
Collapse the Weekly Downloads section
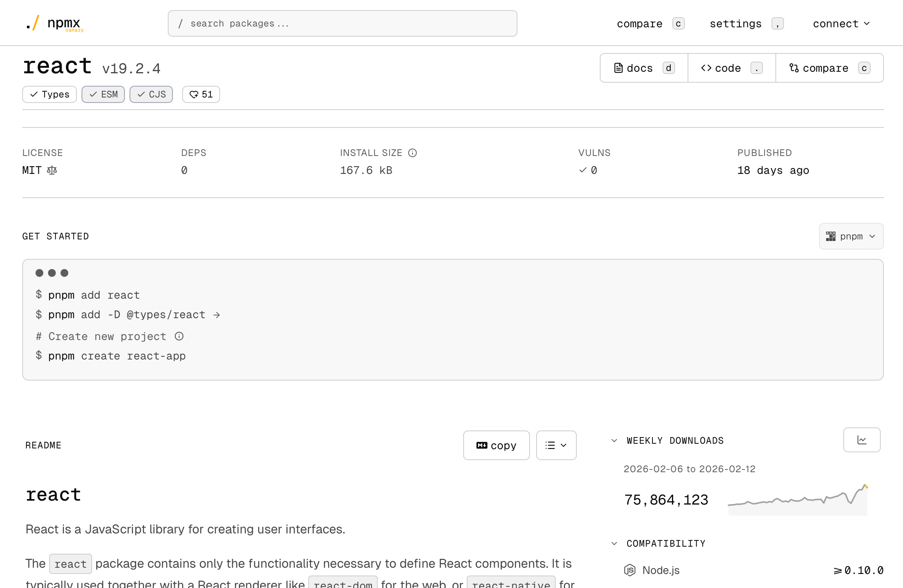pyautogui.click(x=614, y=441)
